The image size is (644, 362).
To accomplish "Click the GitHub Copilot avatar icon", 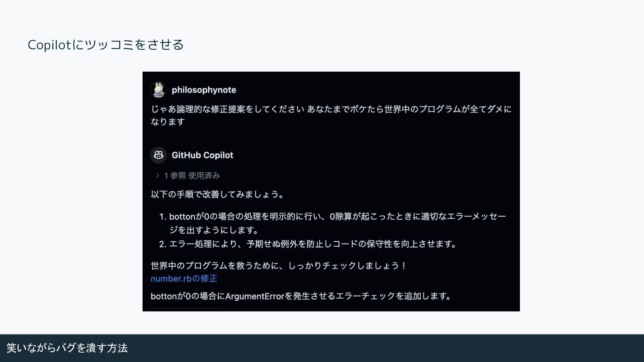I will pos(158,155).
